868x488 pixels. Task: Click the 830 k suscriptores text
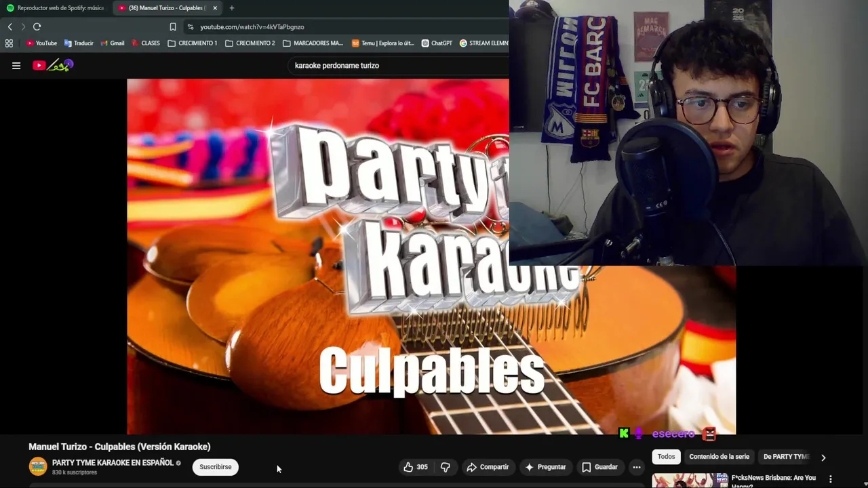coord(75,472)
